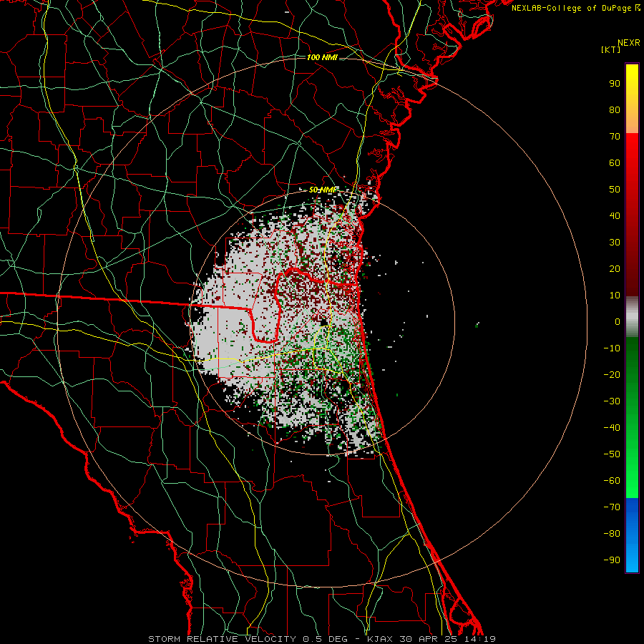Pick the green segment of the color bar
This screenshot has width=644, height=644.
632,417
